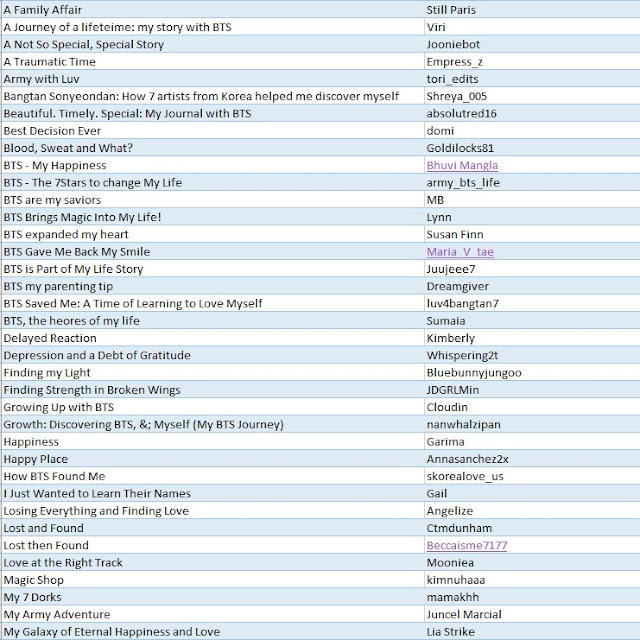Select 'Depression and a Debt of Gratitude'
The image size is (640, 640).
coord(213,355)
